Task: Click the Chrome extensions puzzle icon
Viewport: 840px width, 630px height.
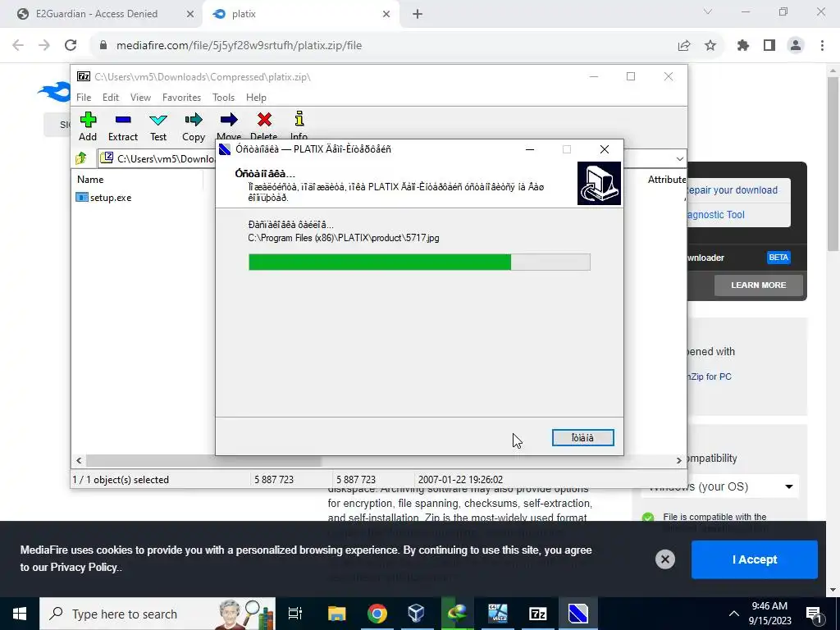Action: coord(742,46)
